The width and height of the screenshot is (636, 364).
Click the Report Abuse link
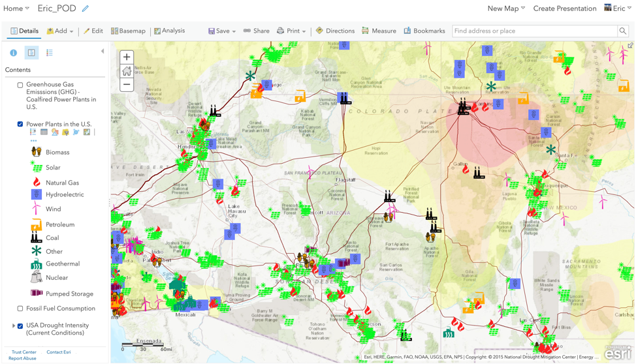22,358
